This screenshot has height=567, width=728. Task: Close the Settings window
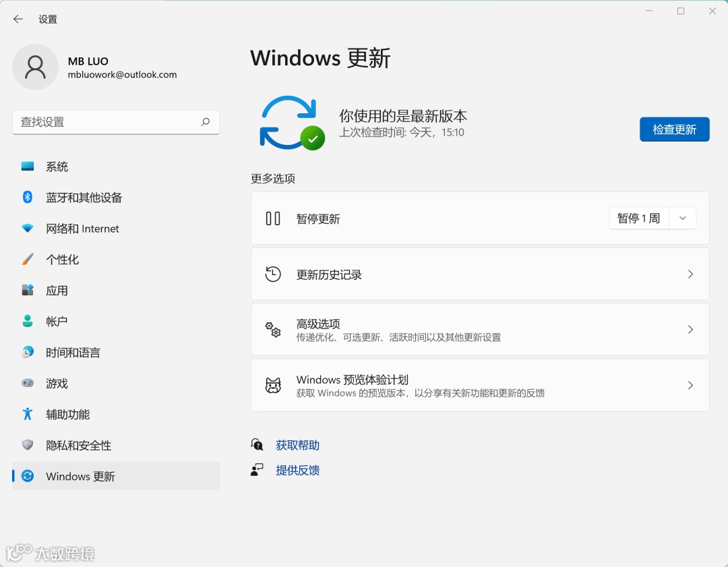pos(712,11)
